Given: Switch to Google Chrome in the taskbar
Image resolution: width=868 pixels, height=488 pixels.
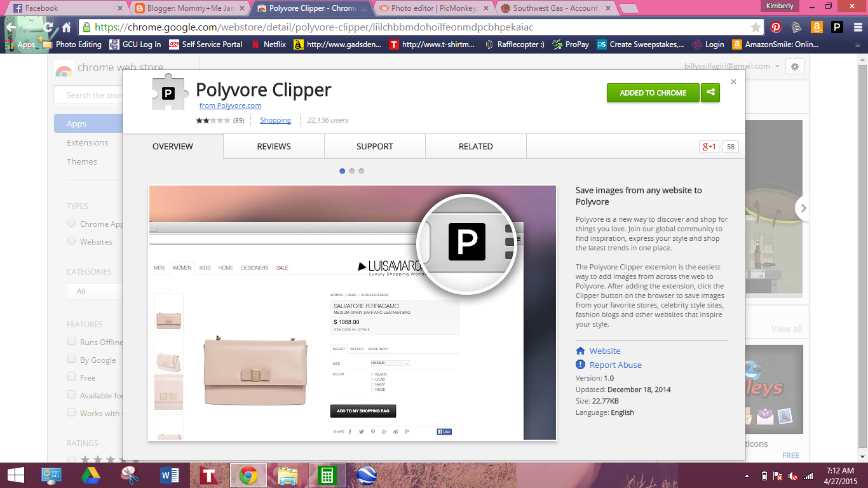Looking at the screenshot, I should point(248,475).
